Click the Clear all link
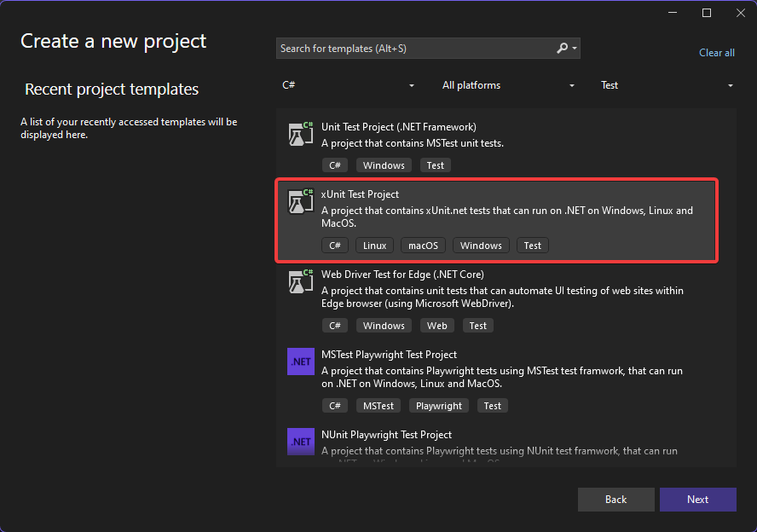 (x=716, y=52)
